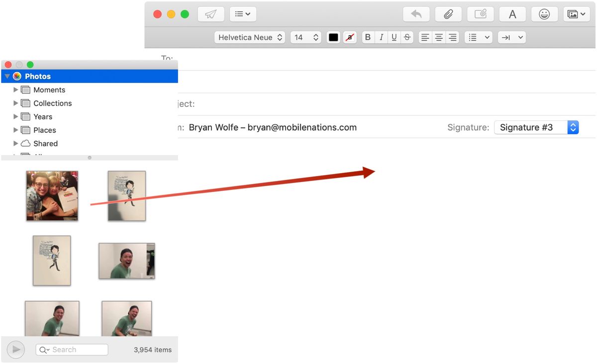Center the text alignment
Image resolution: width=597 pixels, height=364 pixels.
[438, 37]
